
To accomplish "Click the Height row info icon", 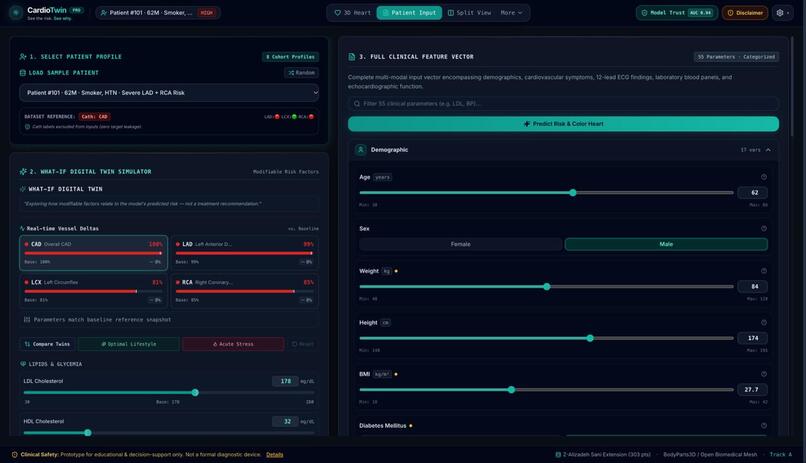I will 764,323.
